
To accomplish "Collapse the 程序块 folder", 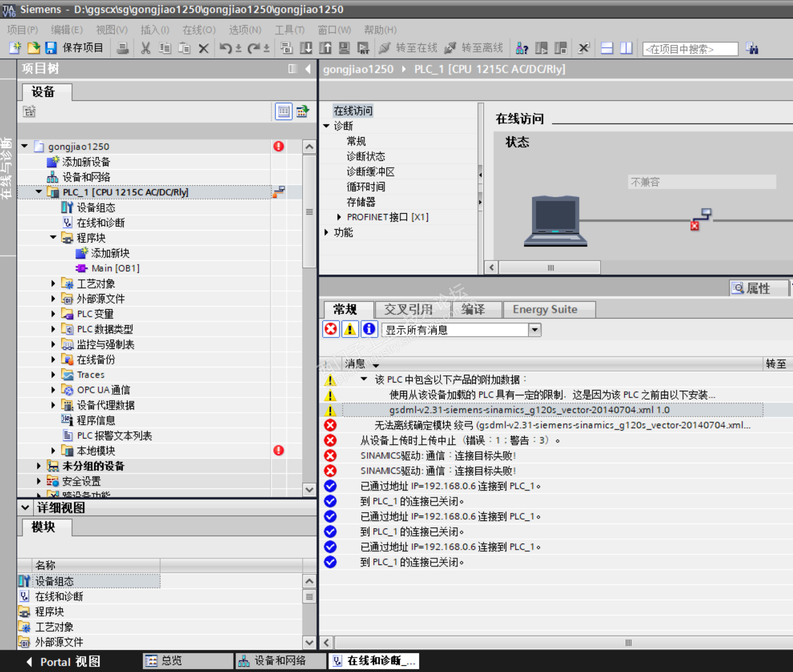I will 53,238.
